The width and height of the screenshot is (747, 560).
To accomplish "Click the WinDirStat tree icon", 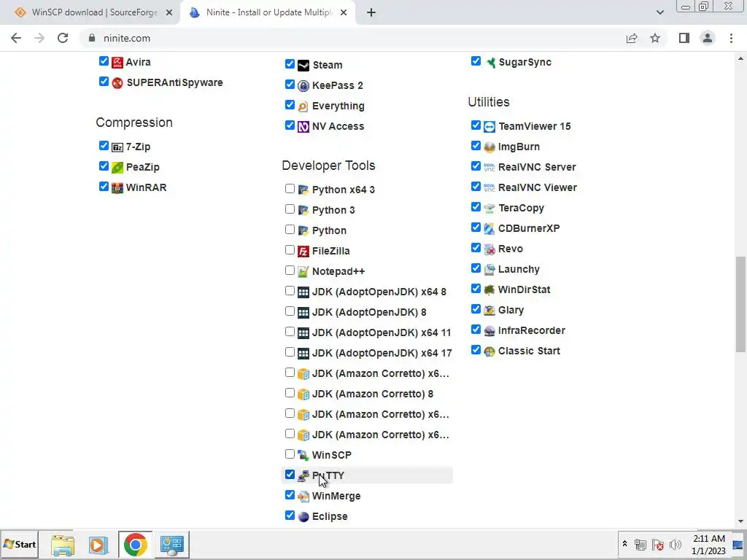I will point(489,290).
